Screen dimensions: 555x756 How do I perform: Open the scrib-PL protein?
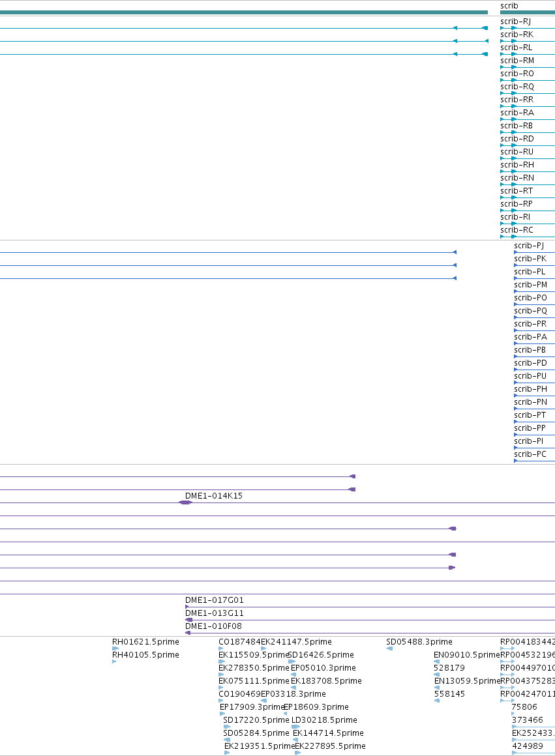530,272
